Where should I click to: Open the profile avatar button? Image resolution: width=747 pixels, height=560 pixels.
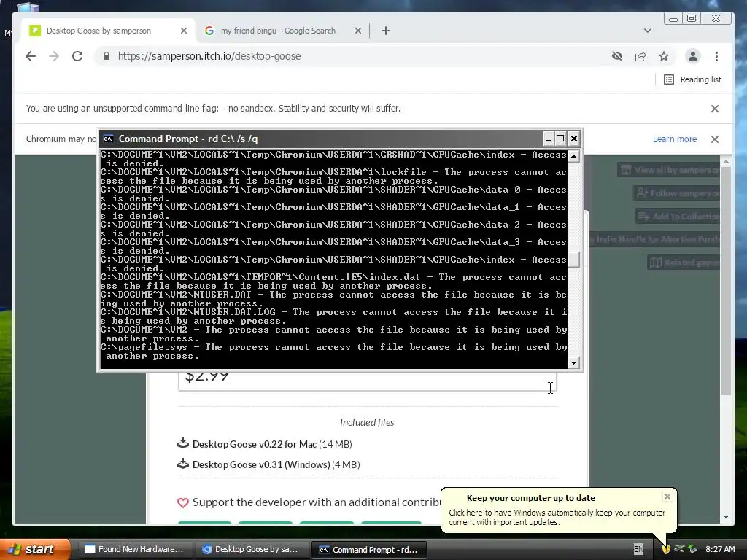(693, 56)
